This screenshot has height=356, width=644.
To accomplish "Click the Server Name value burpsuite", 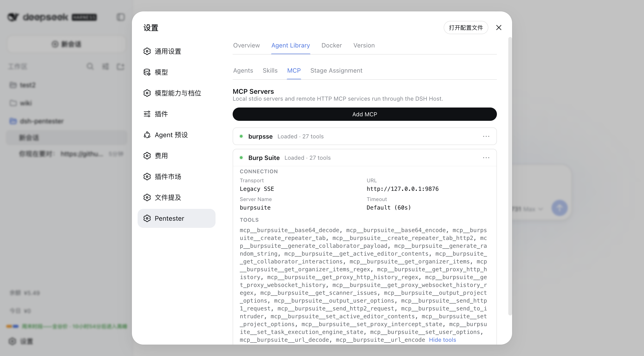I will pos(255,208).
